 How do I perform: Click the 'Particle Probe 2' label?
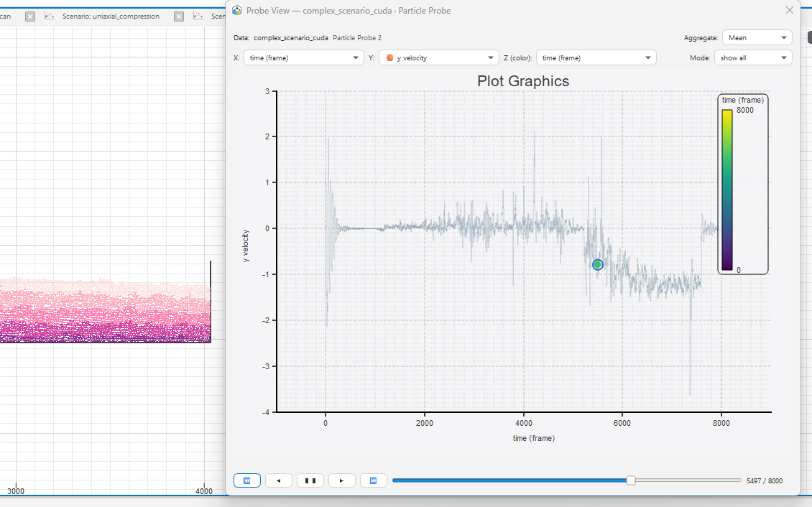357,38
